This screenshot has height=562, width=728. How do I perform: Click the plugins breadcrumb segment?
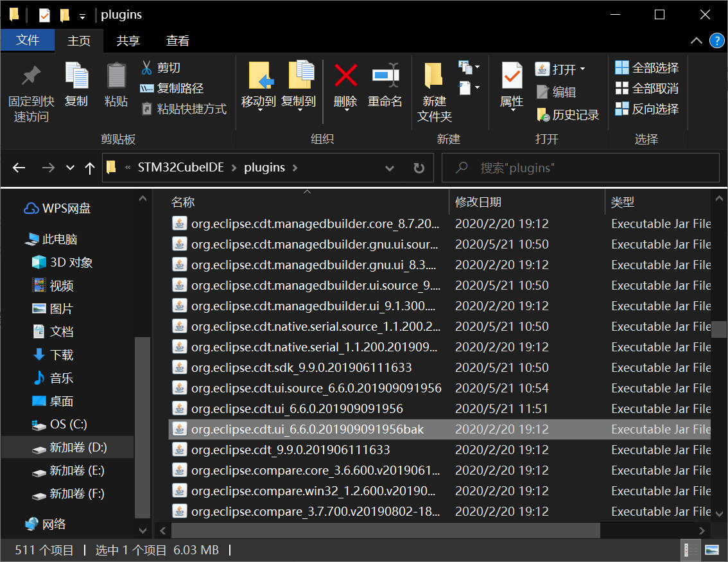click(x=264, y=167)
